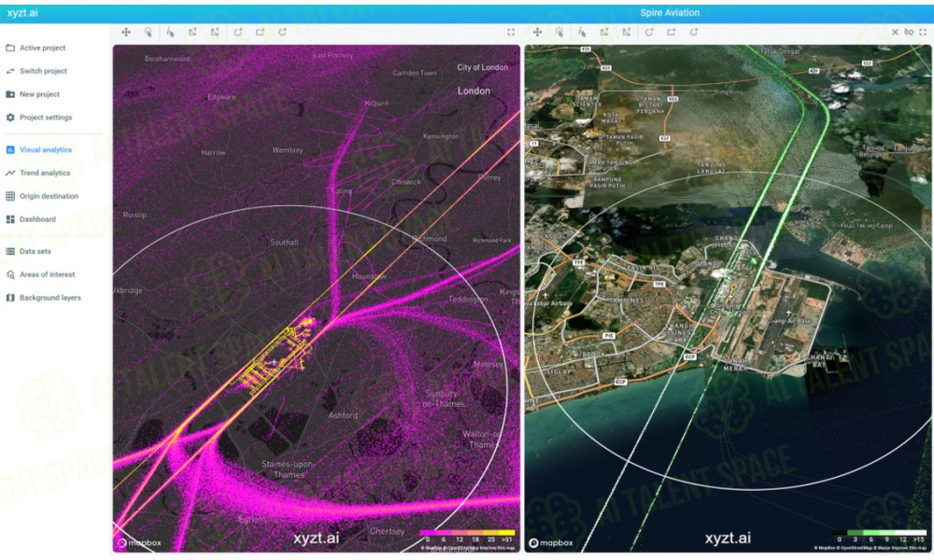The image size is (934, 560).
Task: Click the City of London map label
Action: coord(483,67)
